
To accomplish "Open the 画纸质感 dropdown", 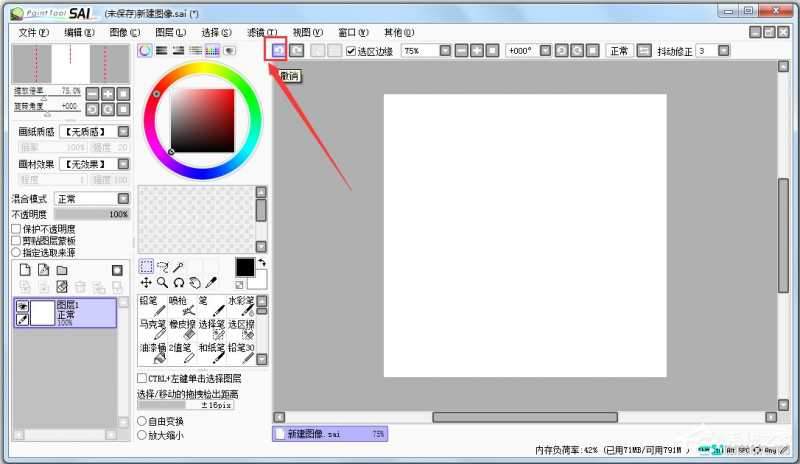I will click(123, 131).
